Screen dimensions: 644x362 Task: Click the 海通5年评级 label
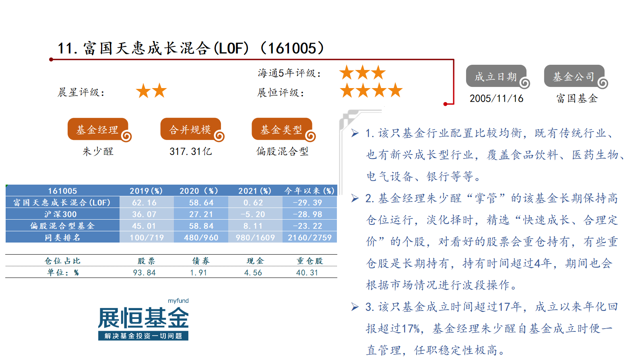[289, 73]
